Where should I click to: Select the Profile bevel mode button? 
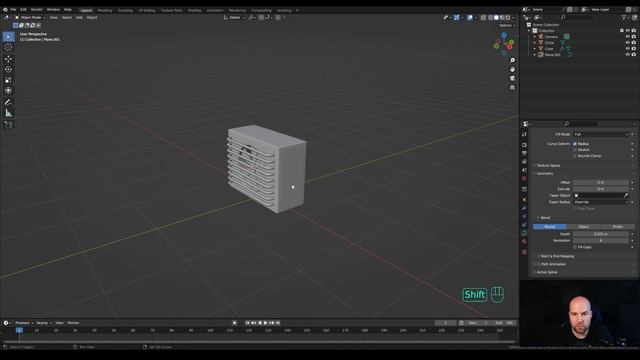[x=618, y=227]
